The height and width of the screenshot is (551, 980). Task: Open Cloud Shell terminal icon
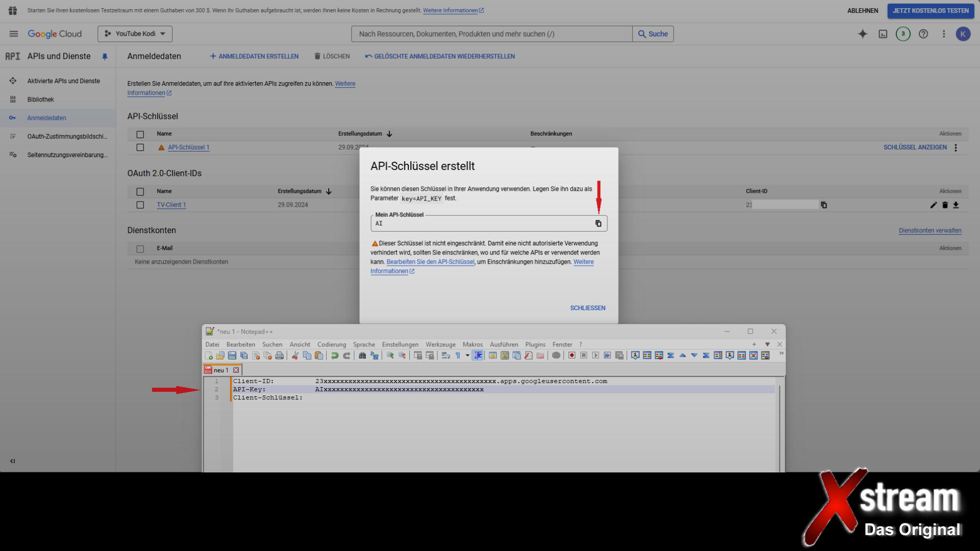point(883,34)
